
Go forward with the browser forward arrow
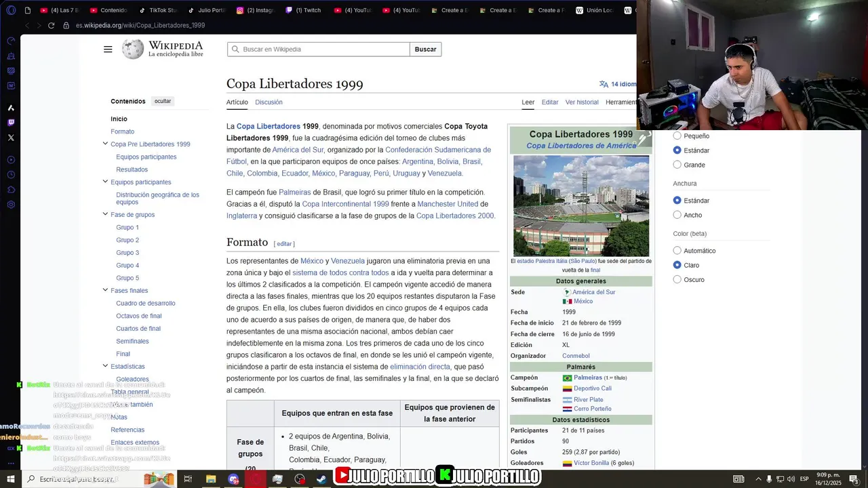[39, 25]
